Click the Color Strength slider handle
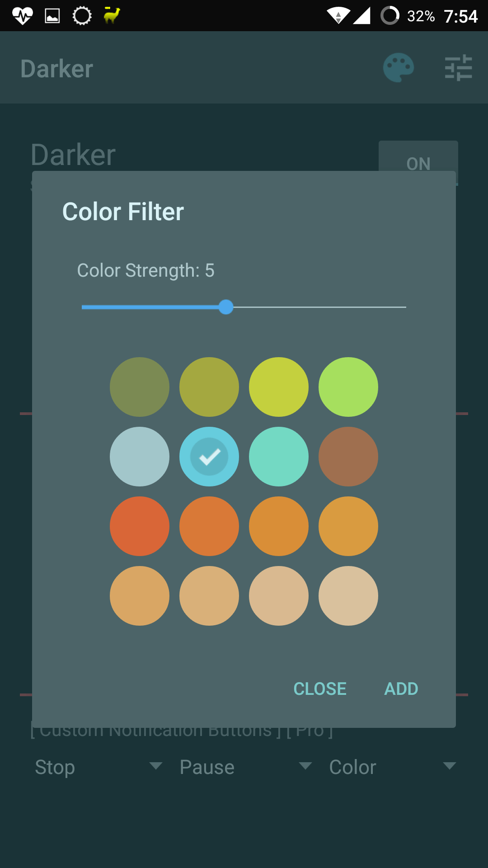 point(226,307)
